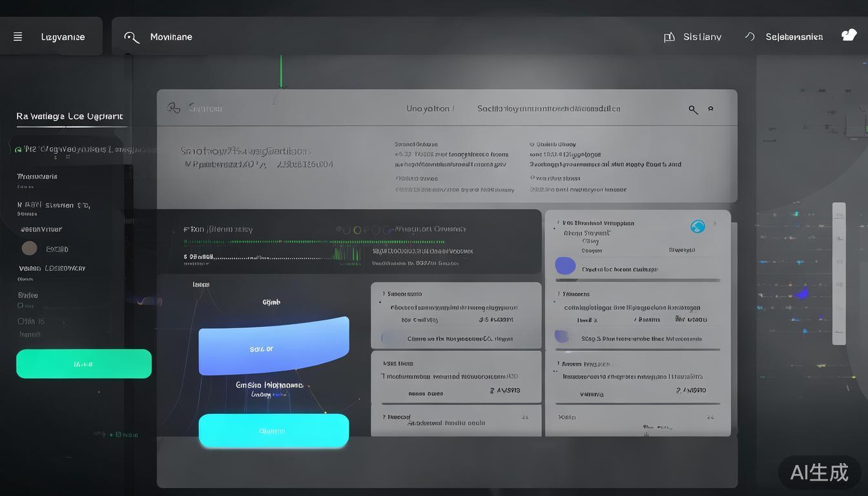Click the logo icon at panel header left
The image size is (868, 496).
tap(174, 108)
